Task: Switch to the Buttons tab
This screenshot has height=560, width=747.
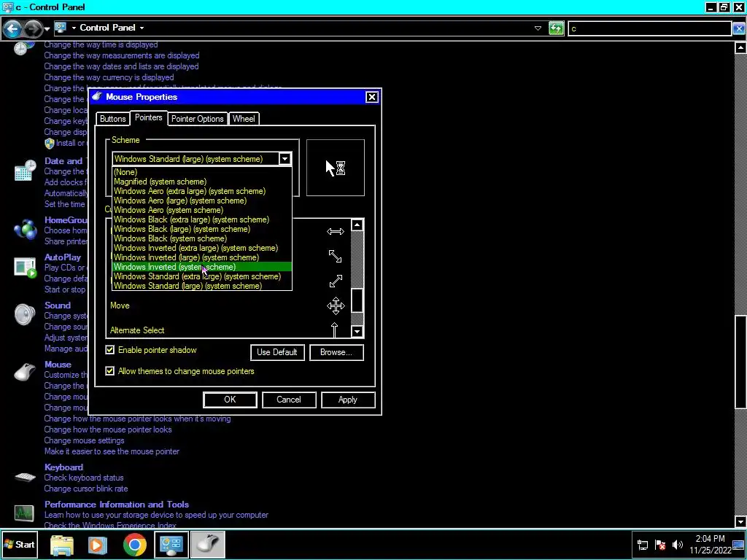Action: 113,119
